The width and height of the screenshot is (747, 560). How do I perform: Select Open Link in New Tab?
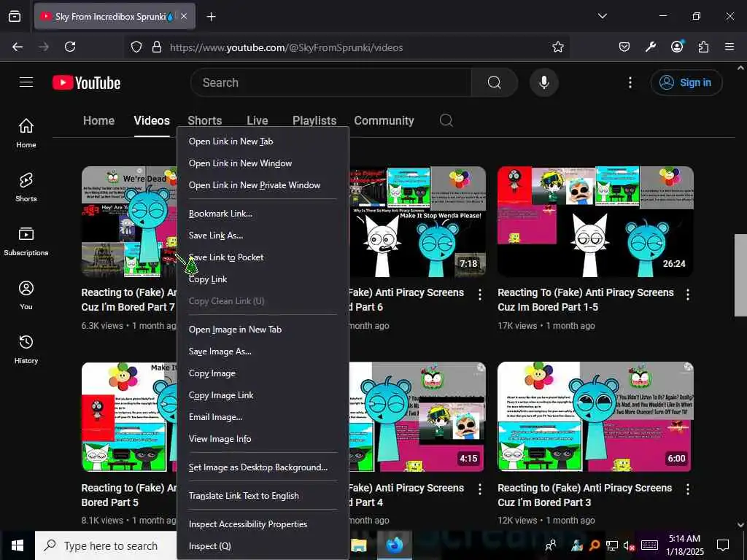263,141
